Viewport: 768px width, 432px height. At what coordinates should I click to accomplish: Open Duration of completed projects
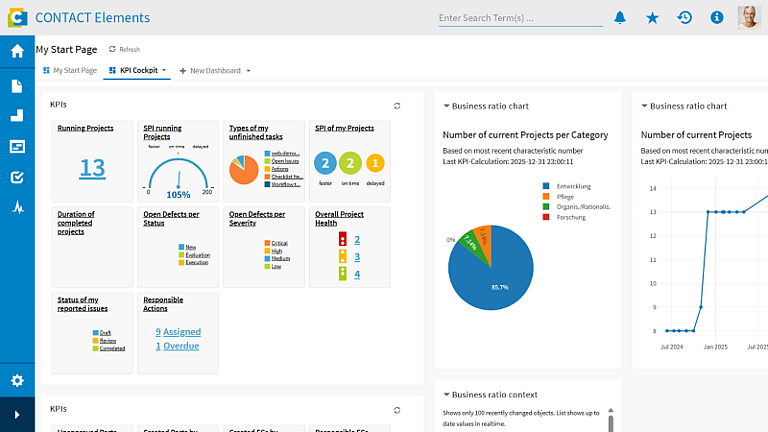coord(75,223)
